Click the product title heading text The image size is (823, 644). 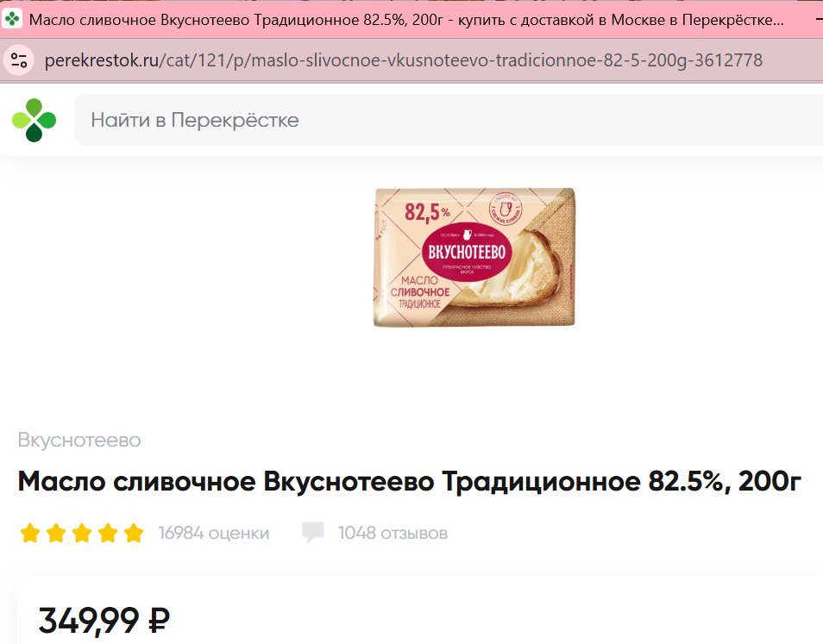(410, 481)
